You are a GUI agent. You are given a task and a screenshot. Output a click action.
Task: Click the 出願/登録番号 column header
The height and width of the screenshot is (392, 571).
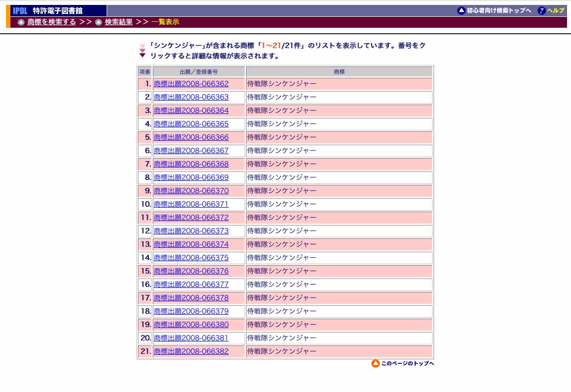[x=199, y=72]
